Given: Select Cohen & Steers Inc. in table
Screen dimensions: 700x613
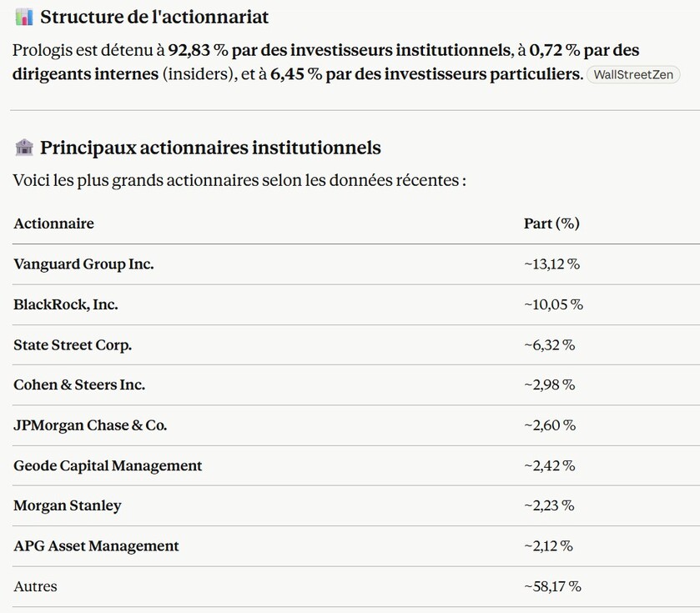Looking at the screenshot, I should click(x=79, y=384).
